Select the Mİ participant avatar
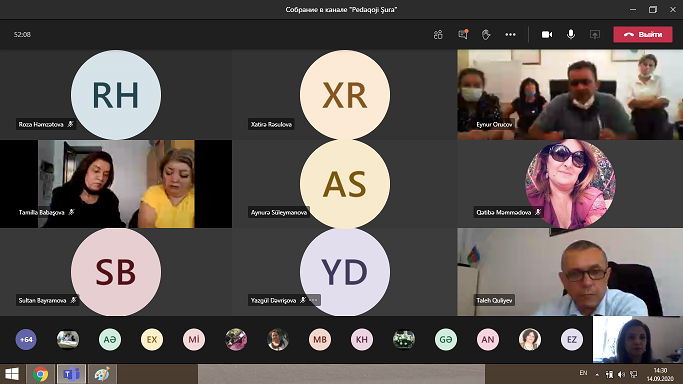Screen dimensions: 683x384 pyautogui.click(x=194, y=339)
